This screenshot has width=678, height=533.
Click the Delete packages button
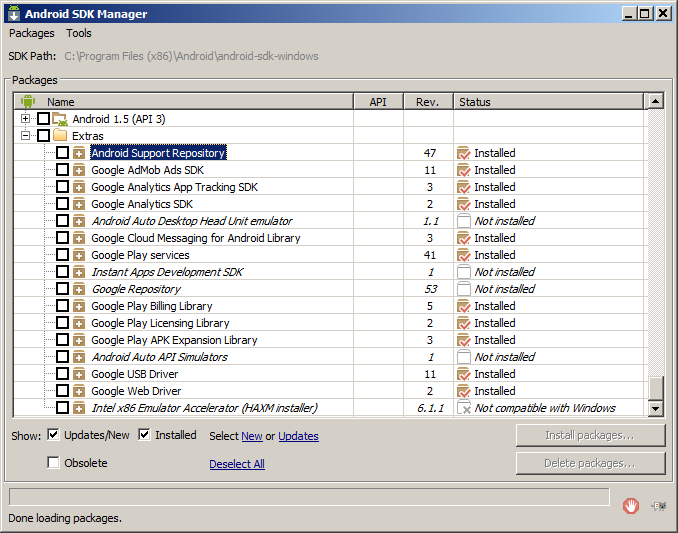tap(590, 463)
